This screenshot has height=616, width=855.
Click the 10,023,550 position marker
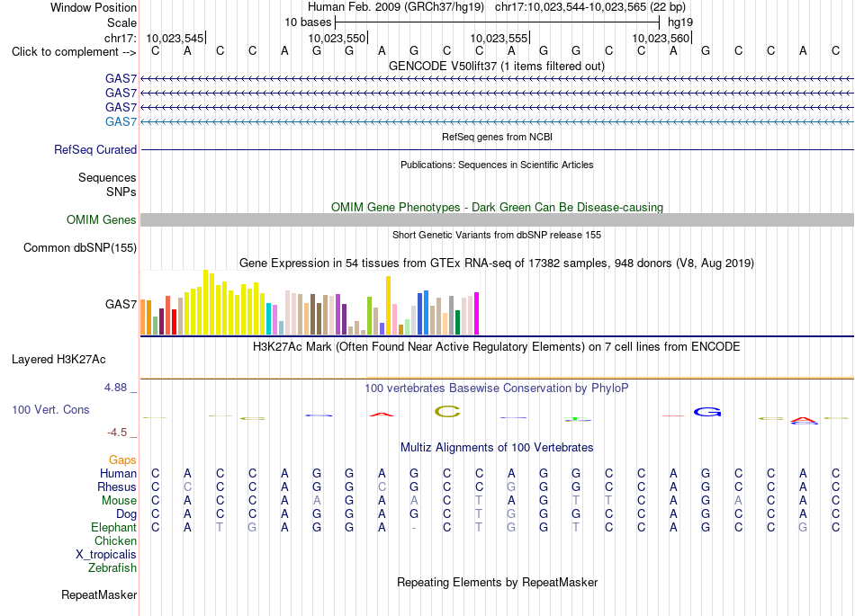click(337, 38)
